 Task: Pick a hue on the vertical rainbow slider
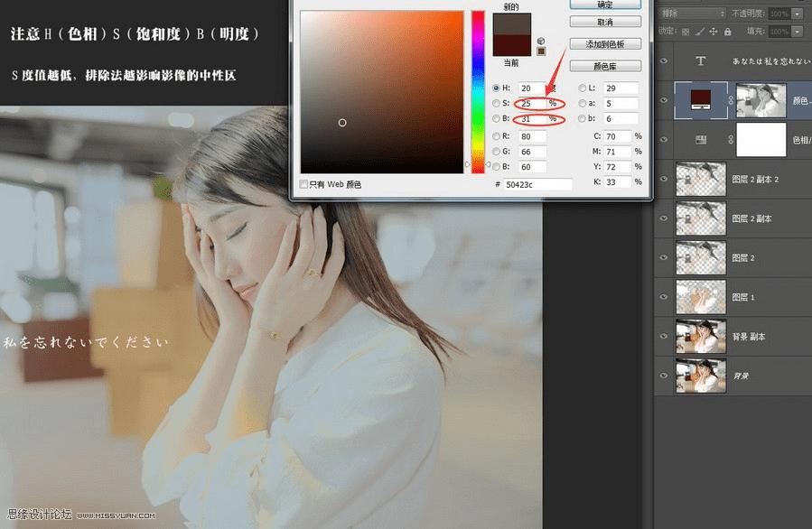click(477, 90)
